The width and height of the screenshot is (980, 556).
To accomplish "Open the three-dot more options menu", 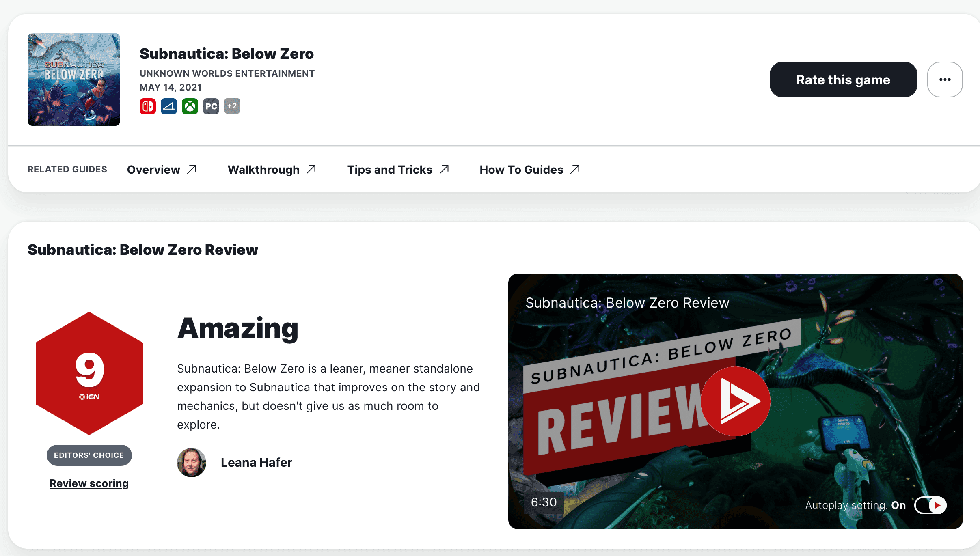I will tap(945, 80).
